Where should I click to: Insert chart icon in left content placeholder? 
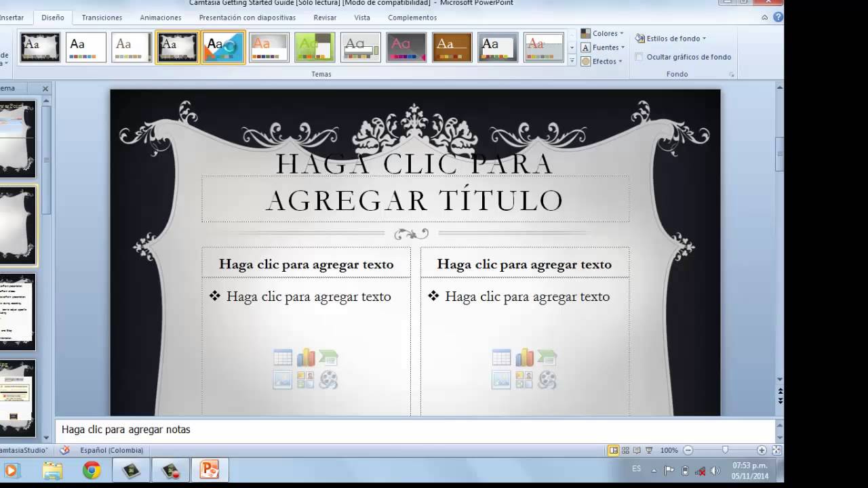[x=306, y=358]
